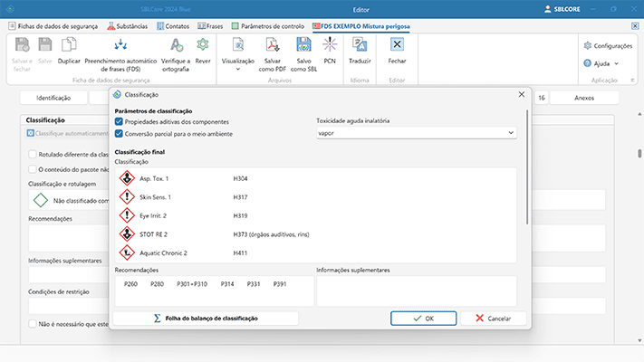Expand the Ajuda menu
The image size is (644, 362).
click(x=601, y=63)
